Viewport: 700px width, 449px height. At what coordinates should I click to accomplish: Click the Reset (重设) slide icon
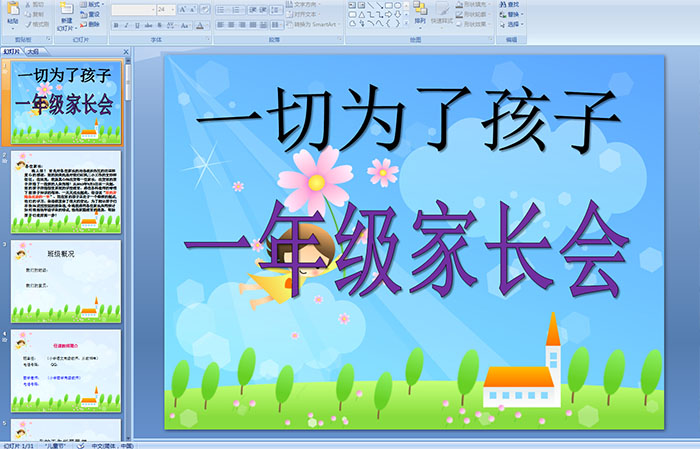tap(84, 14)
